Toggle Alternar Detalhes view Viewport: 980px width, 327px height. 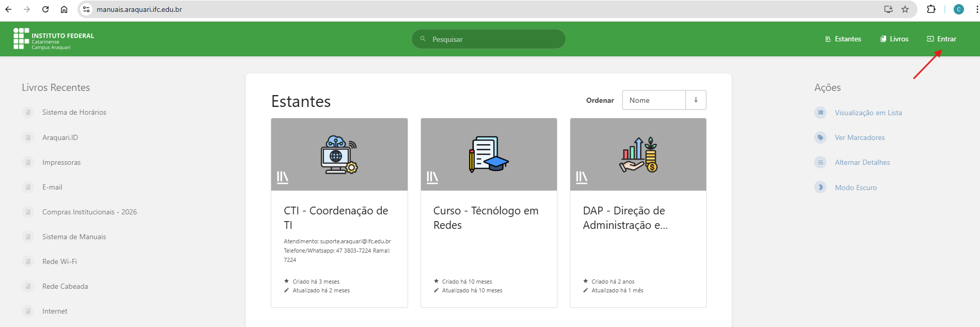coord(862,162)
